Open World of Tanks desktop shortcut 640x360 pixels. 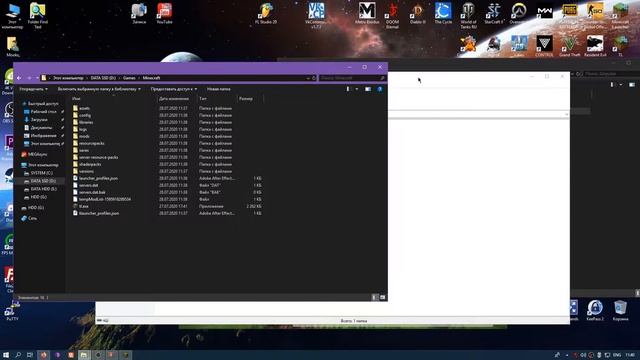coord(468,15)
